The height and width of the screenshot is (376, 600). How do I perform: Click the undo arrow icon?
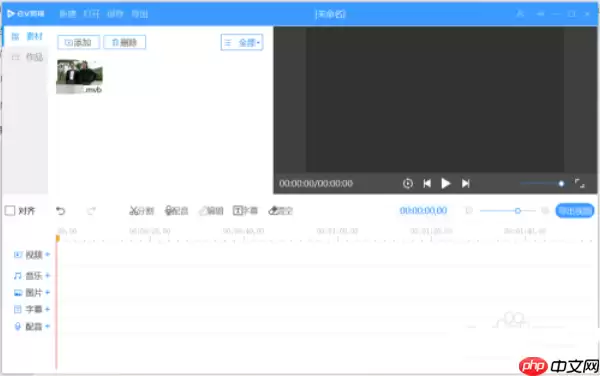click(60, 211)
